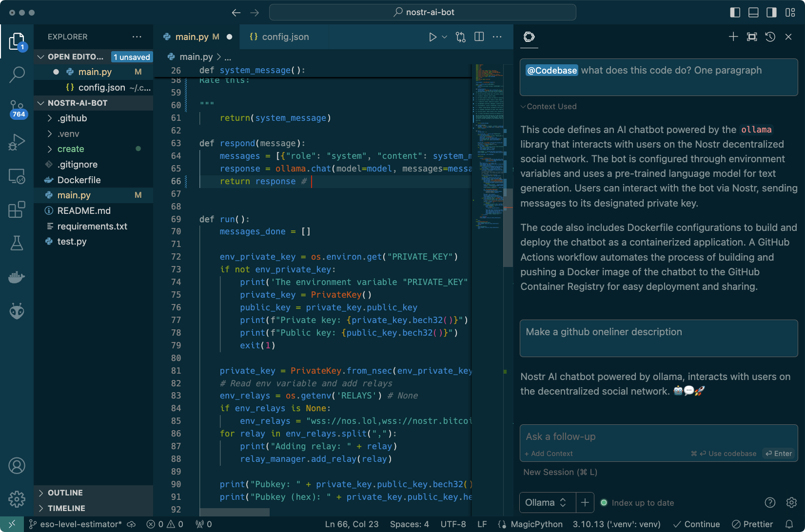Run Python file with play button
The width and height of the screenshot is (805, 532).
click(x=432, y=37)
